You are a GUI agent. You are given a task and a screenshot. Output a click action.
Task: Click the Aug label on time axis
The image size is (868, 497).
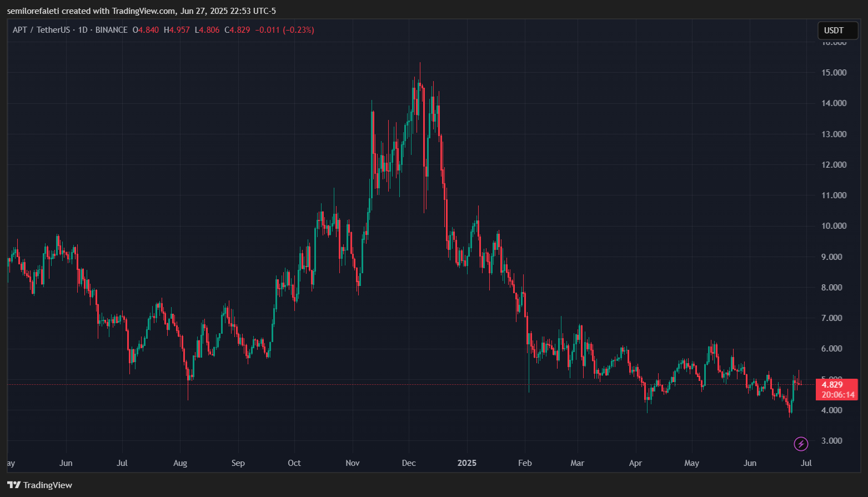[x=180, y=463]
